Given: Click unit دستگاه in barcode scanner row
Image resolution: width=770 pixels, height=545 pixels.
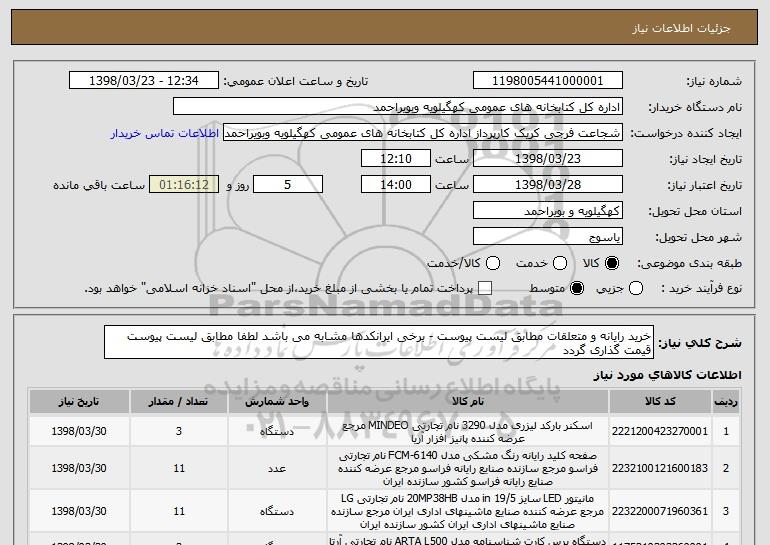Looking at the screenshot, I should [277, 432].
